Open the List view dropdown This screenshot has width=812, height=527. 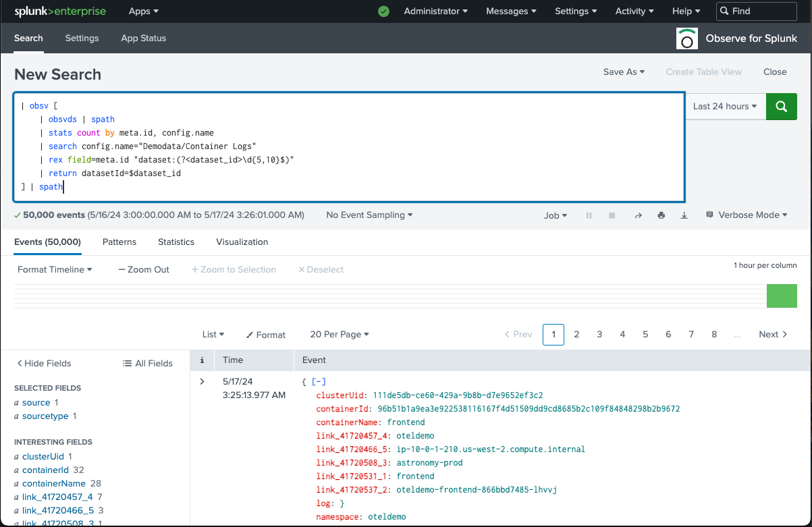pyautogui.click(x=213, y=335)
